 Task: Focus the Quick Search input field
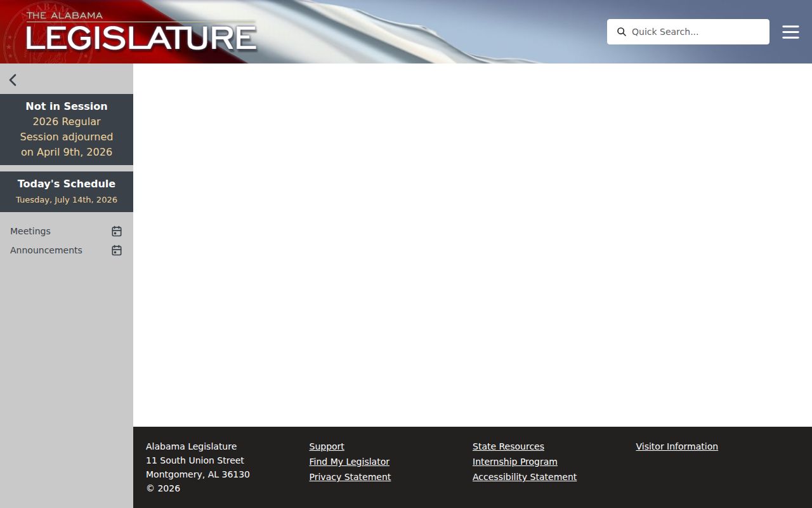click(x=688, y=32)
